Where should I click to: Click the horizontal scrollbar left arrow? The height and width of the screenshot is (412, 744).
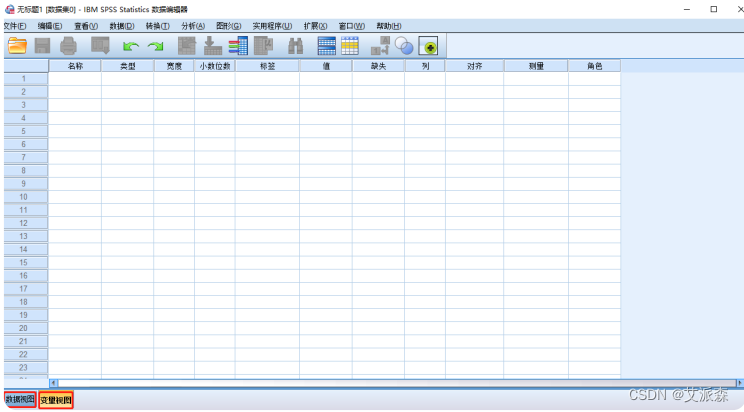[54, 383]
